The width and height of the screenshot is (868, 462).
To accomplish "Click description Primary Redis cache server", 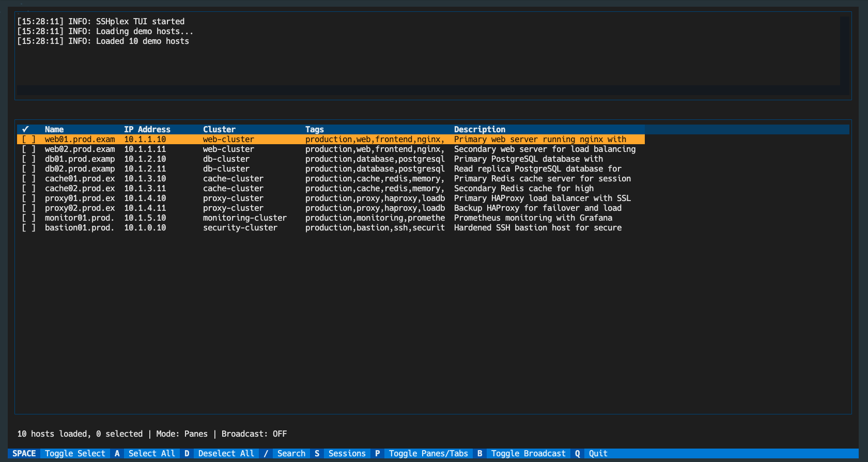I will pyautogui.click(x=542, y=179).
